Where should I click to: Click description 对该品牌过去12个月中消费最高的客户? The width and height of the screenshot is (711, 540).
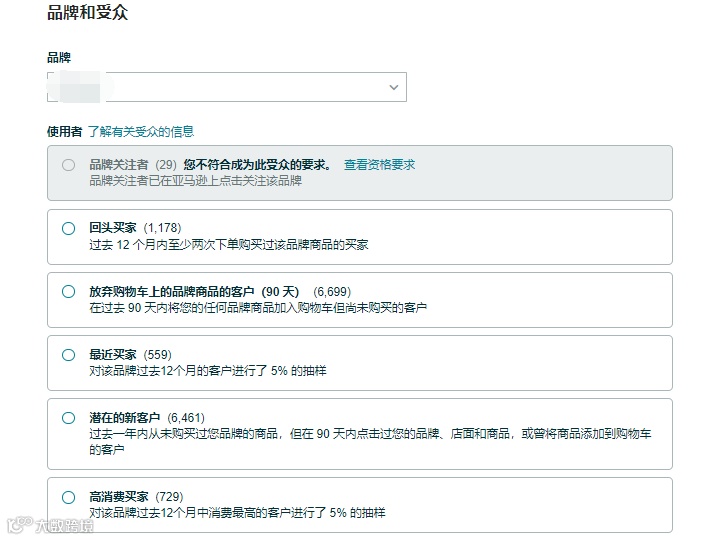pyautogui.click(x=237, y=513)
